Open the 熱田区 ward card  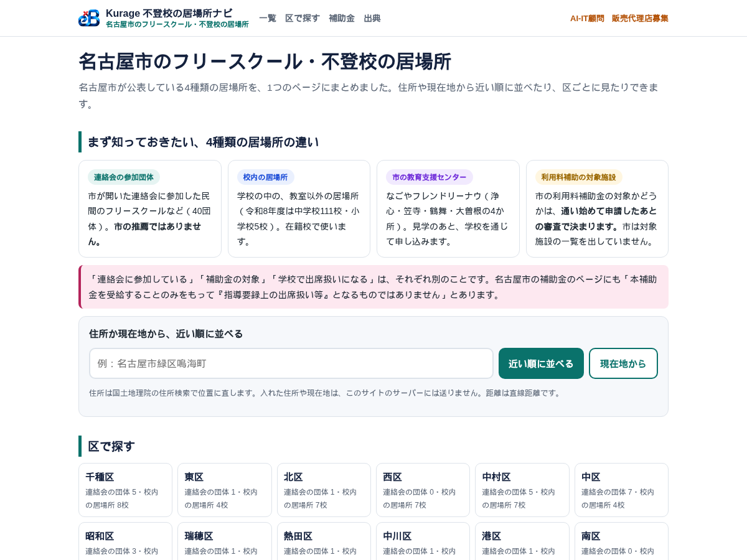click(324, 541)
